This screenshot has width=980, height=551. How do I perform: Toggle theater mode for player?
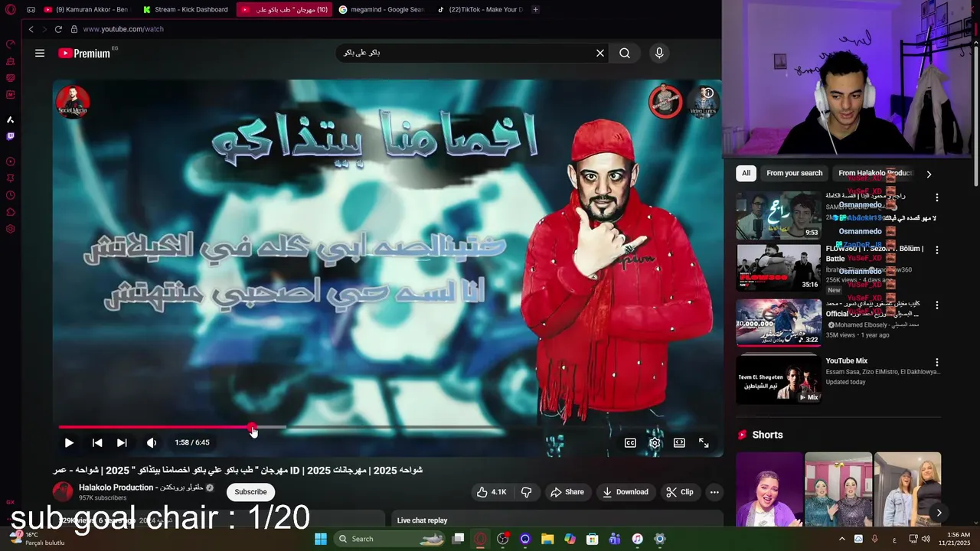679,442
